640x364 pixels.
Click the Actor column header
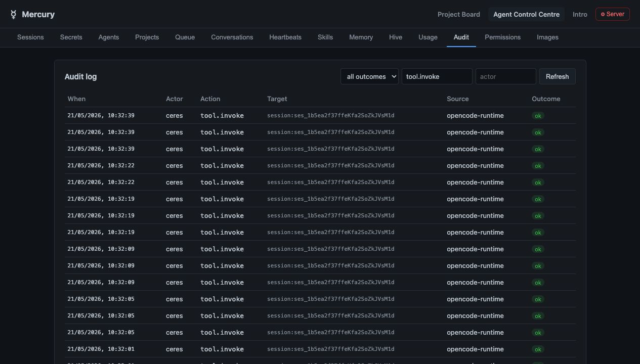175,99
